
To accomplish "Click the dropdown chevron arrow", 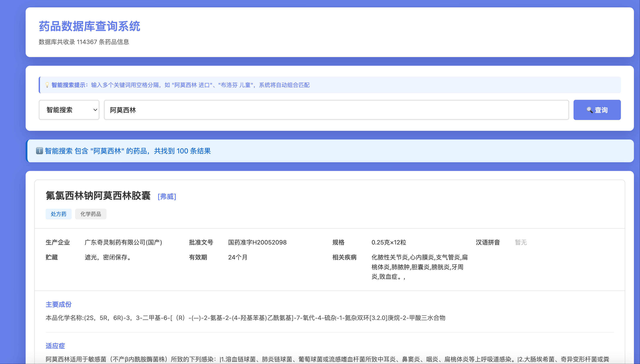I will pos(95,110).
